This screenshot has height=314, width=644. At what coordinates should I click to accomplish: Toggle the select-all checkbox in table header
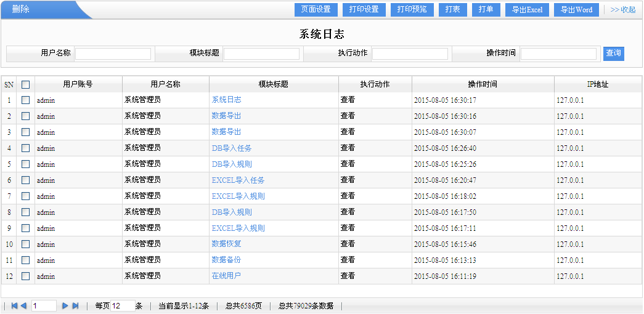[26, 84]
